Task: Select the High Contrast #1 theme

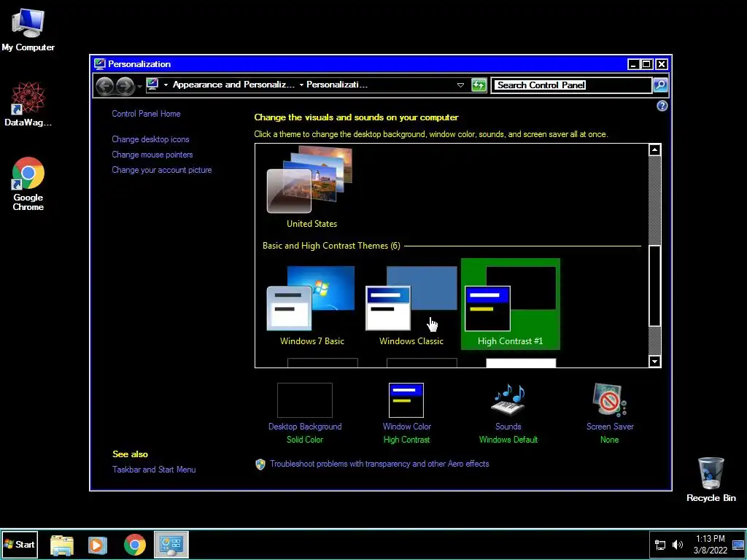Action: click(510, 304)
